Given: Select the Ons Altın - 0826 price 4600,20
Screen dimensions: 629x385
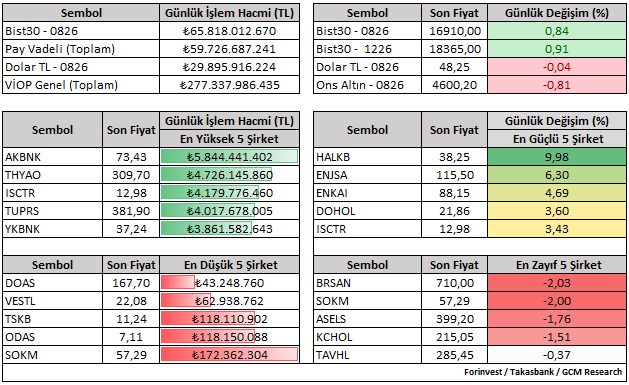Looking at the screenshot, I should [455, 85].
